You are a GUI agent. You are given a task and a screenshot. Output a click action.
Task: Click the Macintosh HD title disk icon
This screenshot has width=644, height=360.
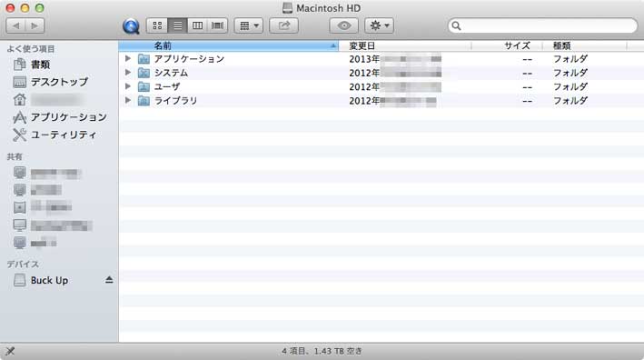[x=288, y=8]
